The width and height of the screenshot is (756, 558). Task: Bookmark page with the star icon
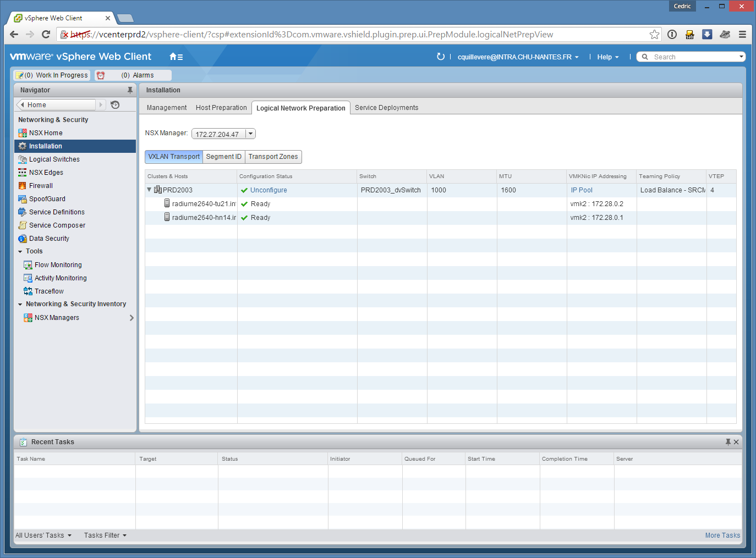pos(654,35)
